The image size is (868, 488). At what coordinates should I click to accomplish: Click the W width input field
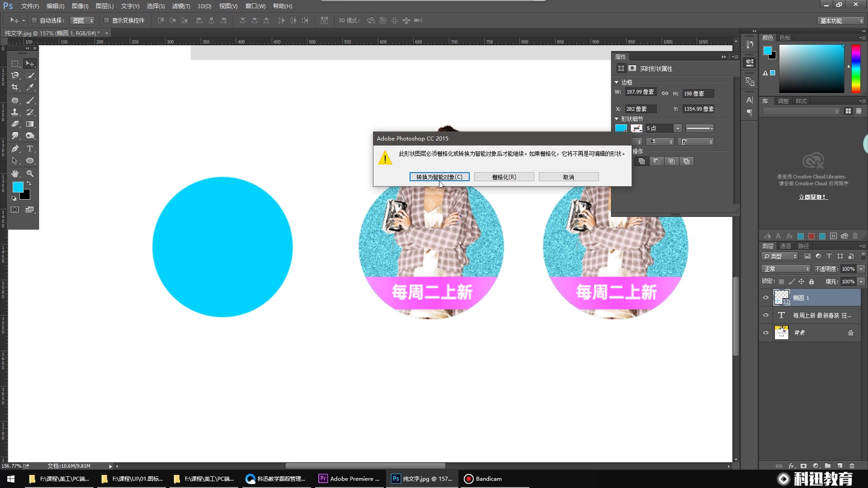(x=640, y=92)
